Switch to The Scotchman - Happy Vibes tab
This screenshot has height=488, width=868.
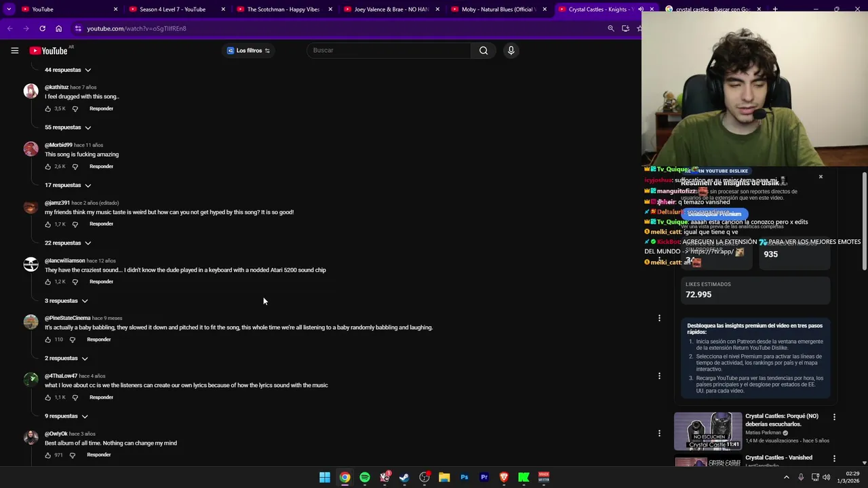(283, 9)
